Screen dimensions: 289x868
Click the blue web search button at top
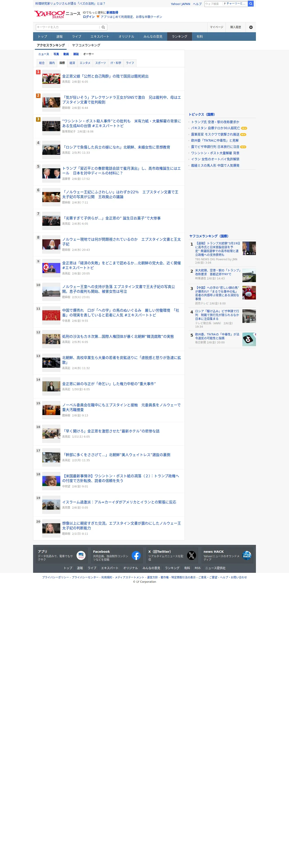[251, 4]
